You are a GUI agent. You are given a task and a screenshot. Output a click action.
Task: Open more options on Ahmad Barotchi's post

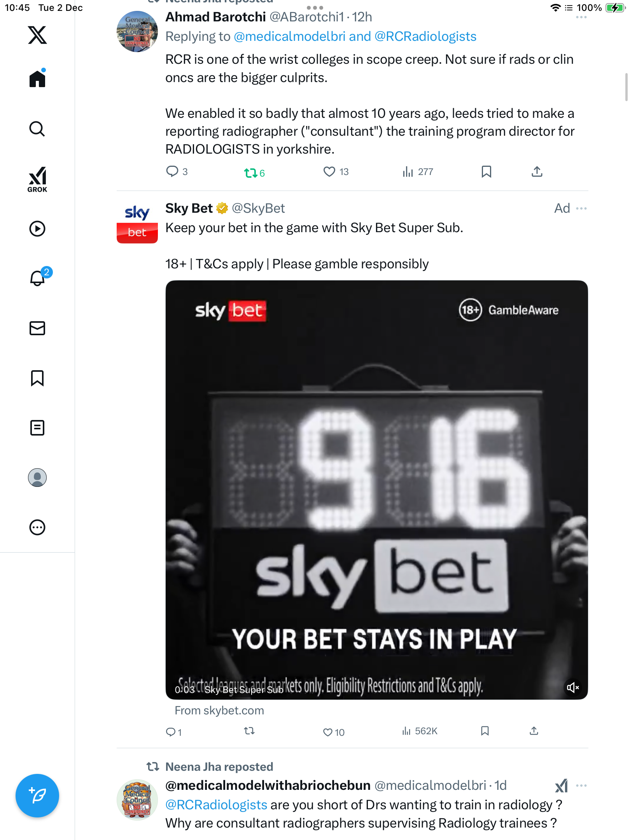[581, 17]
